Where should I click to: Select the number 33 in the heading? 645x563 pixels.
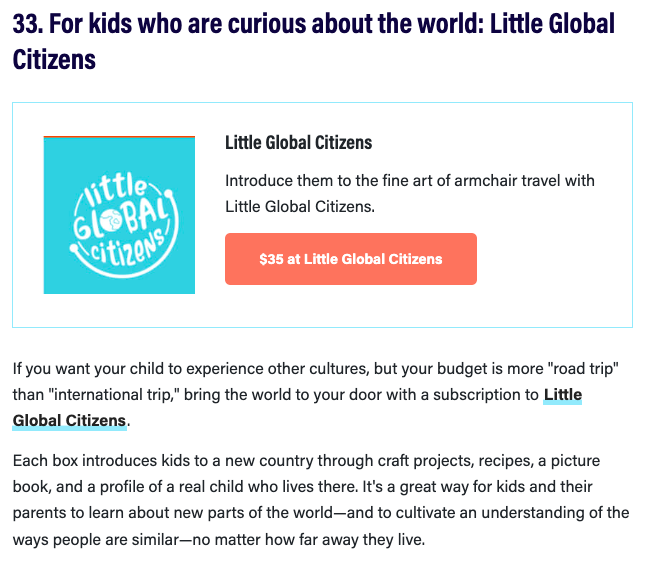pos(26,24)
